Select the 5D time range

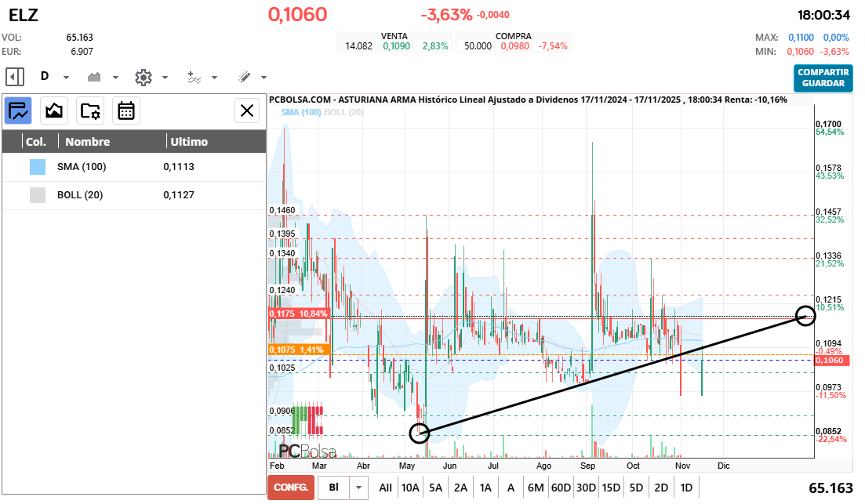[636, 488]
